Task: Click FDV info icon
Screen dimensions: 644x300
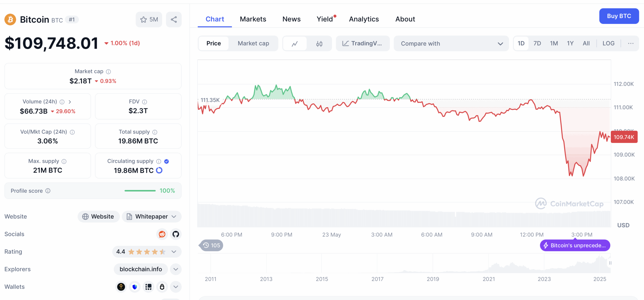Action: pyautogui.click(x=144, y=102)
